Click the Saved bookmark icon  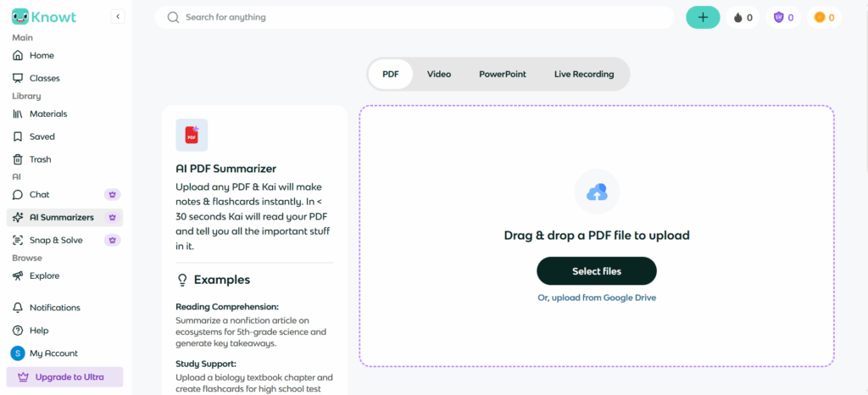coord(19,136)
